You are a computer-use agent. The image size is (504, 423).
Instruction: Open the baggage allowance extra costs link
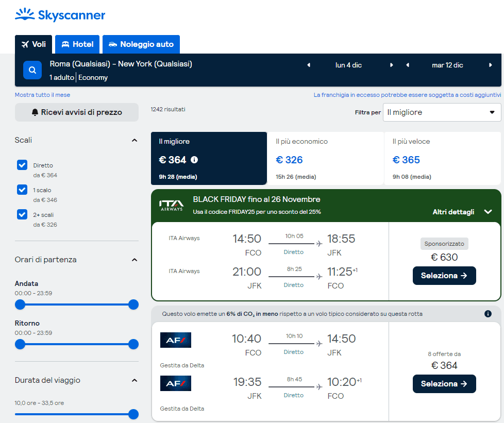[407, 95]
